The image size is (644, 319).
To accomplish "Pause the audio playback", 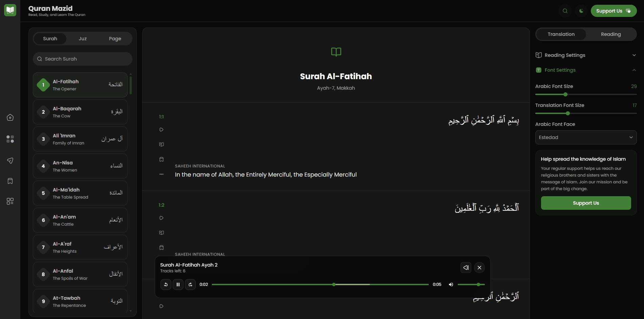I will pyautogui.click(x=178, y=284).
